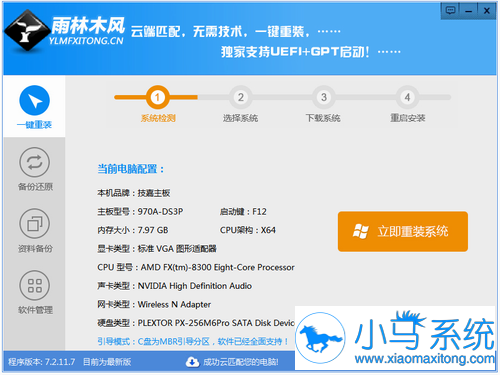
Task: Click the cloud download status icon
Action: tap(192, 362)
